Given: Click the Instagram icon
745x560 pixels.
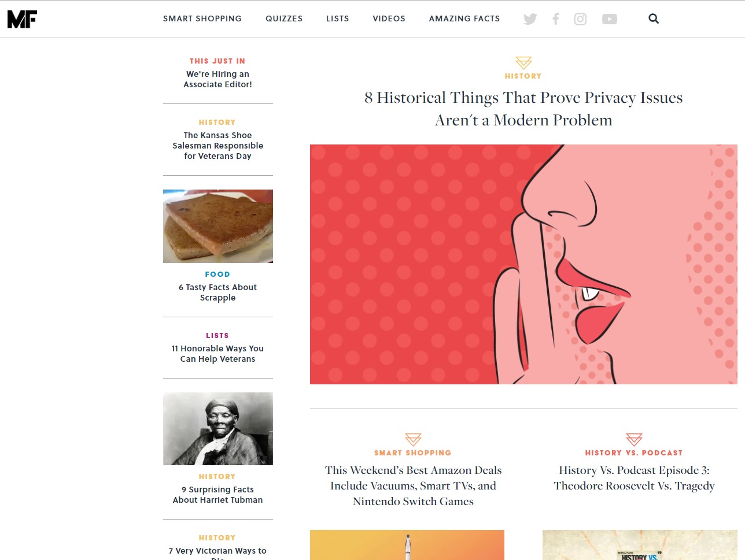Looking at the screenshot, I should [580, 18].
